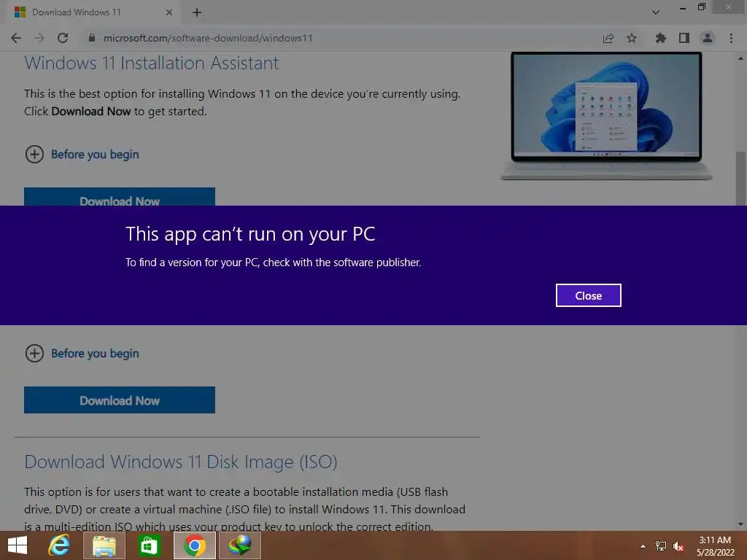Open the Chrome three-dot menu
747x560 pixels.
(731, 38)
